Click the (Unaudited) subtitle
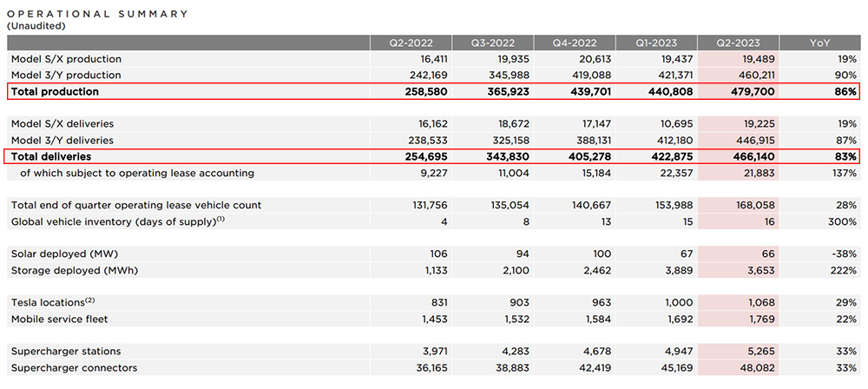The width and height of the screenshot is (868, 389). [36, 25]
